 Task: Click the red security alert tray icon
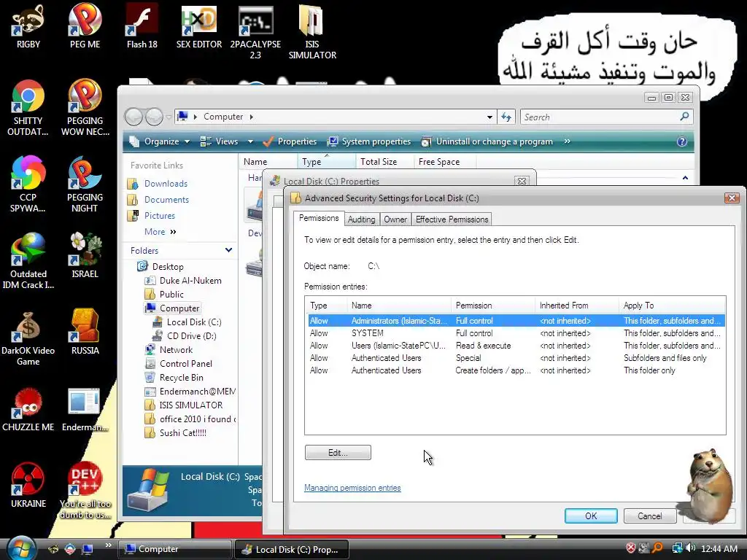coord(631,548)
